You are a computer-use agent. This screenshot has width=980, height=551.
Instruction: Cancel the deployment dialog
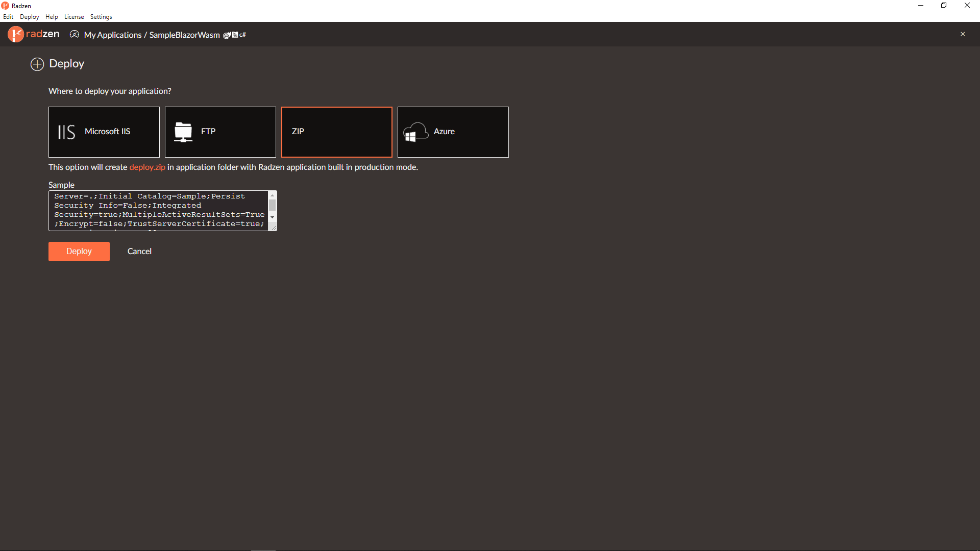click(x=139, y=252)
